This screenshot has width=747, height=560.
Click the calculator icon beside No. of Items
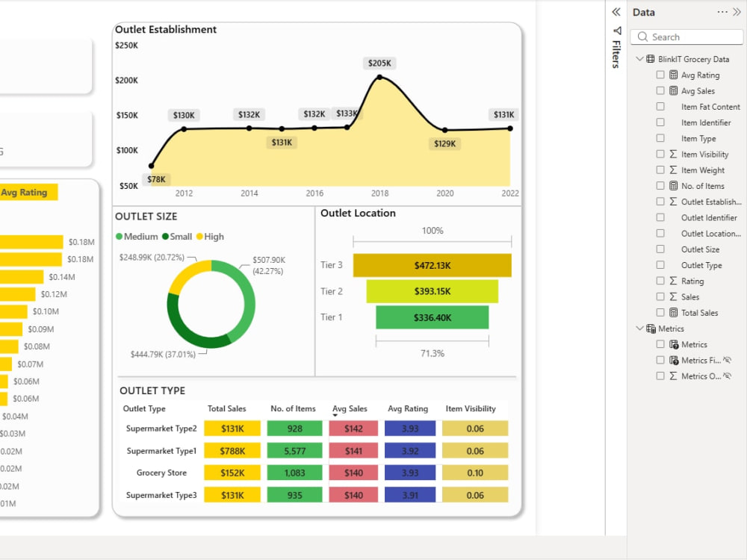(673, 186)
